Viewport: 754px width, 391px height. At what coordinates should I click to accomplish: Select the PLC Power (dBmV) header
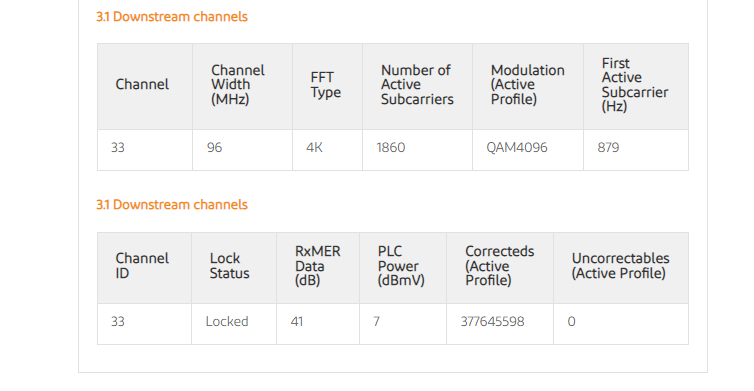401,266
